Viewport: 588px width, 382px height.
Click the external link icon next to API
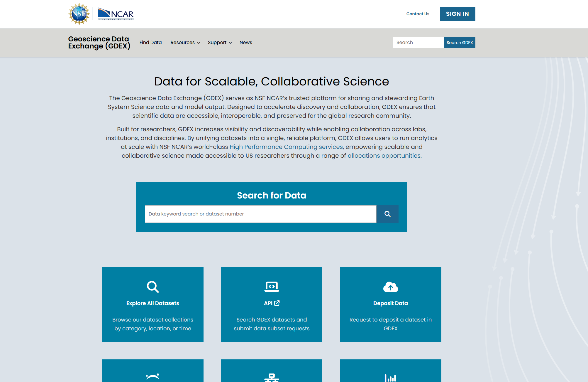(x=277, y=303)
